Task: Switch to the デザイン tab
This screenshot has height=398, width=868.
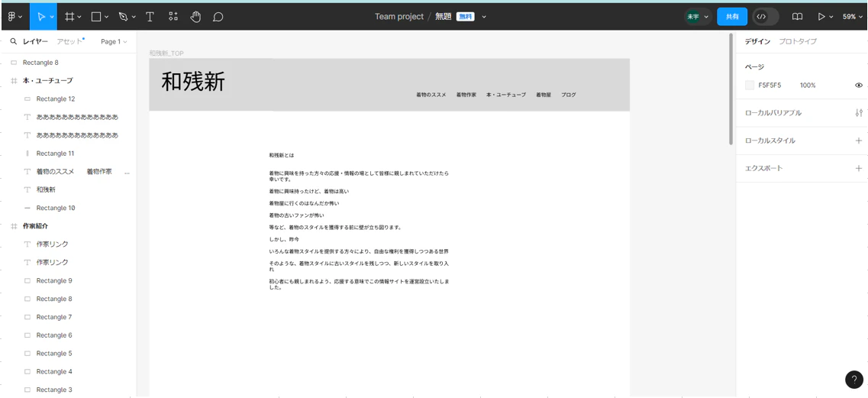Action: pyautogui.click(x=757, y=41)
